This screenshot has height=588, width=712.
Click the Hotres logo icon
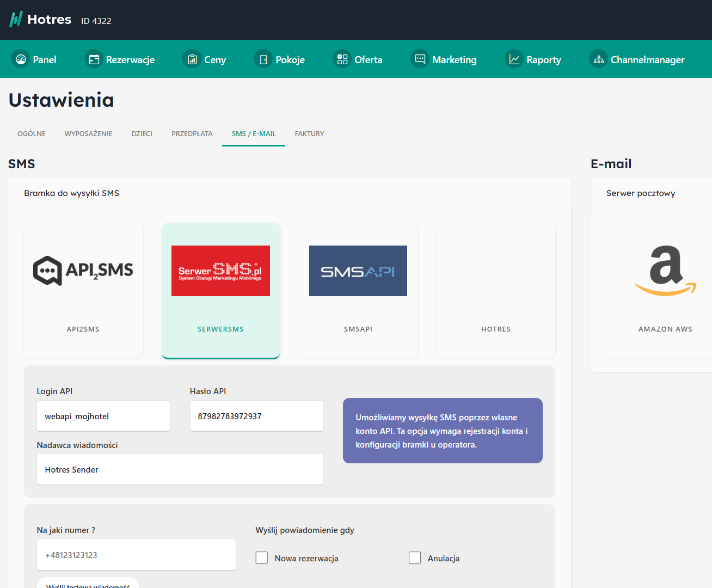pos(16,20)
